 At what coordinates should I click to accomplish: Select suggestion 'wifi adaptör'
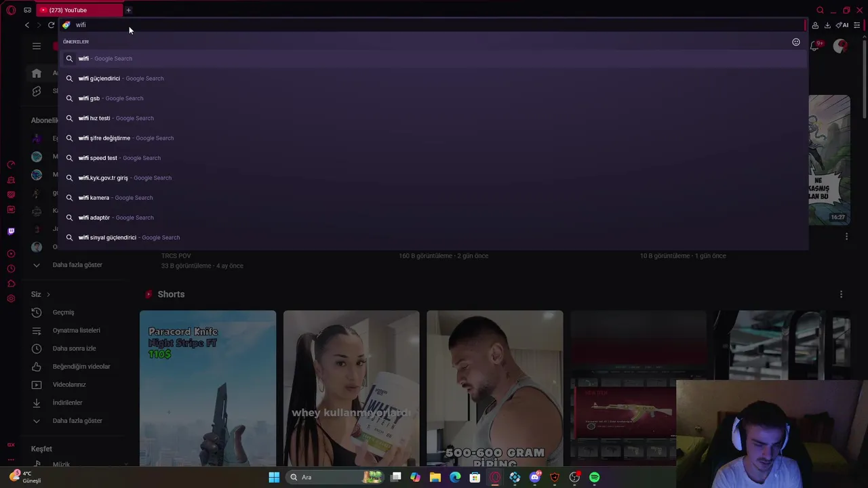[x=434, y=218]
